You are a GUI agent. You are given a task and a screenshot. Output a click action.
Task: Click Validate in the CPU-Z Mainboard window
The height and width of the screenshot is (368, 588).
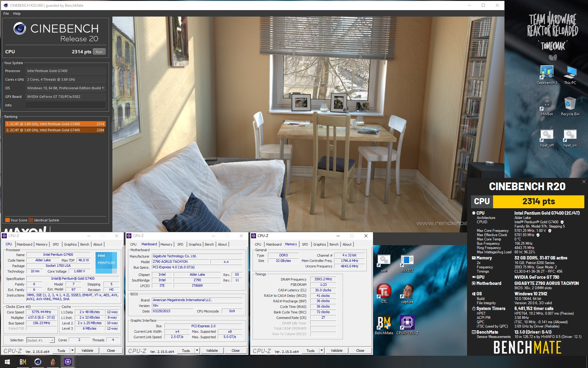pos(212,351)
